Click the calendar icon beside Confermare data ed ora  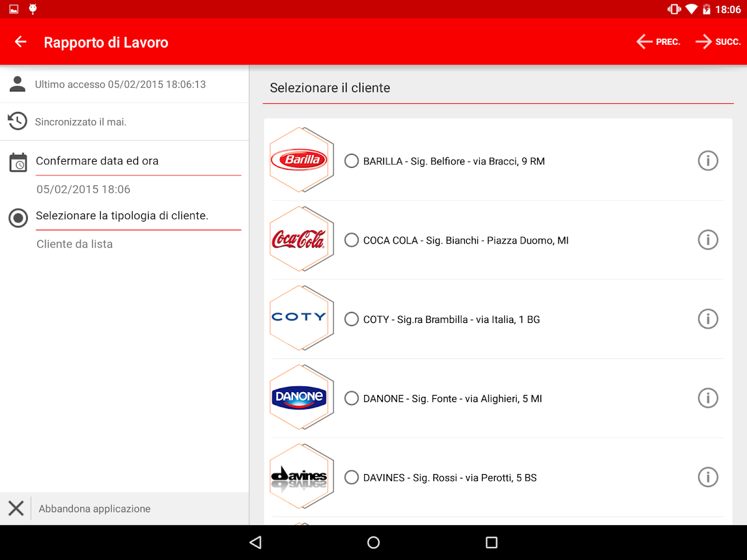(x=17, y=161)
